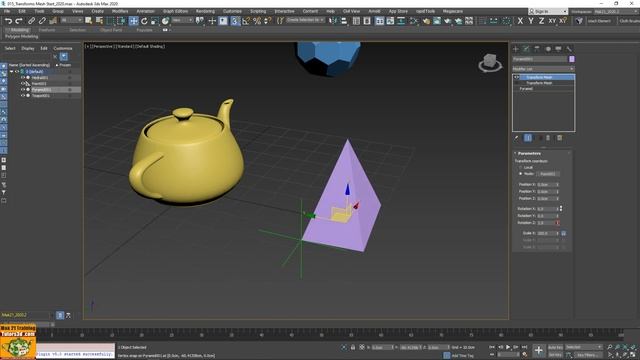The image size is (640, 360).
Task: Toggle uniform scale lock next to Scale X
Action: click(564, 233)
